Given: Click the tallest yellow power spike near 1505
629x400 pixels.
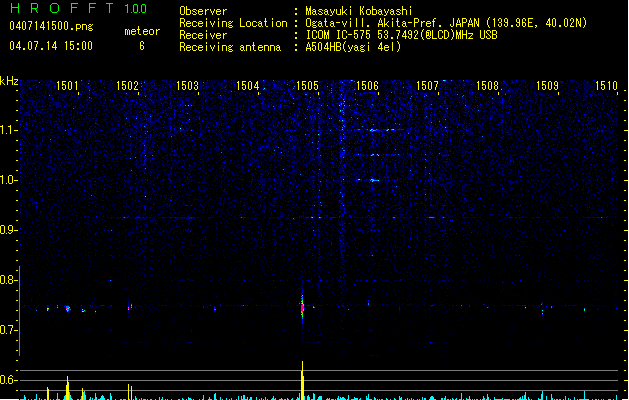Looking at the screenshot, I should [302, 380].
